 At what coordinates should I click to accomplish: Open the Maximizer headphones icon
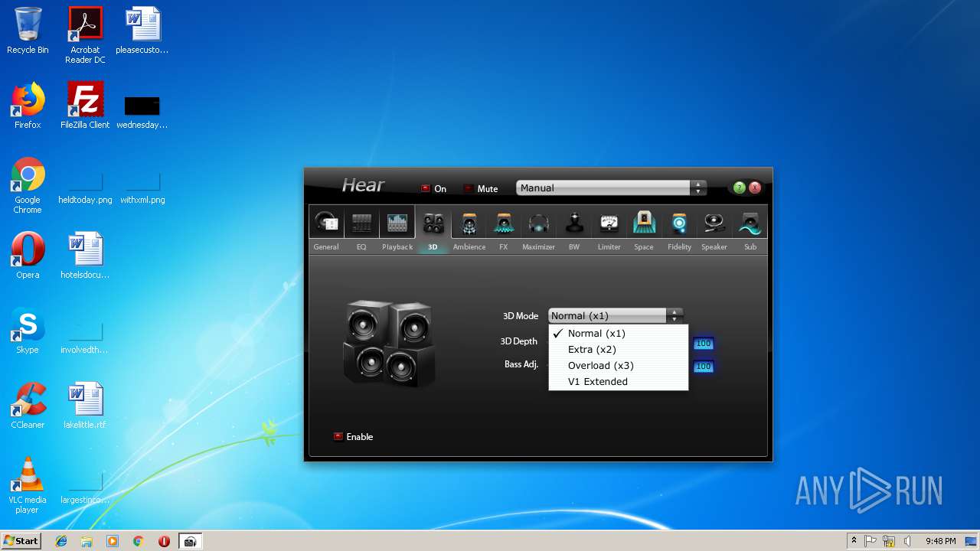(539, 223)
